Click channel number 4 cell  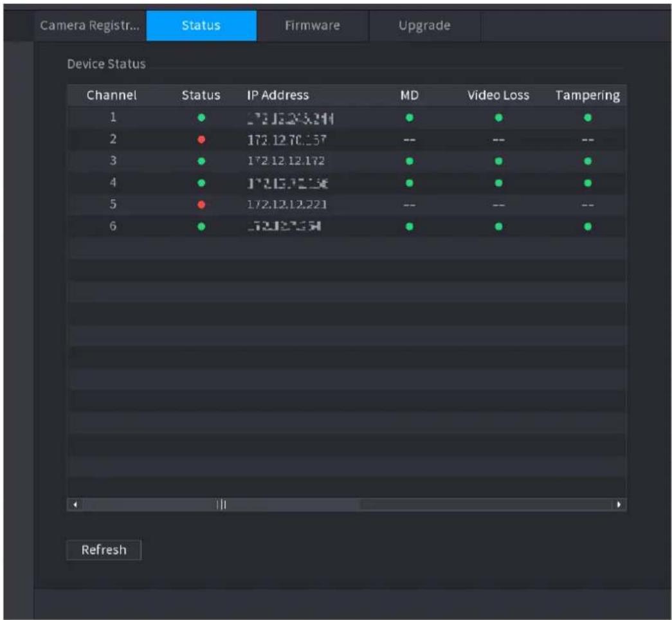113,183
